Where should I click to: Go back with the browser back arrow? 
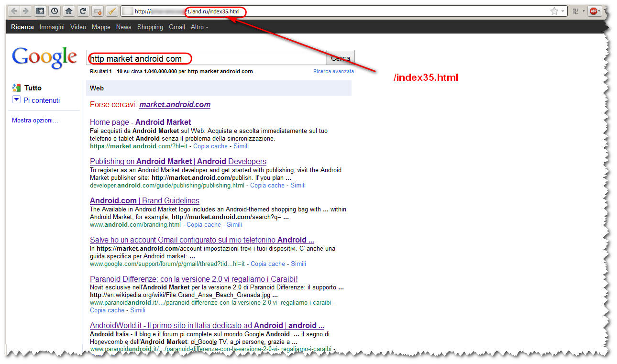[x=14, y=11]
